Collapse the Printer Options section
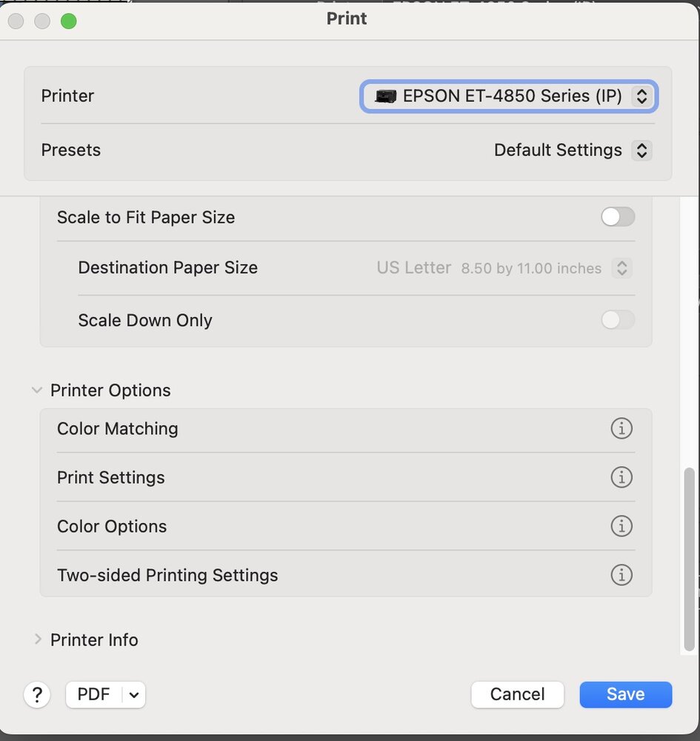This screenshot has height=741, width=700. pyautogui.click(x=37, y=391)
